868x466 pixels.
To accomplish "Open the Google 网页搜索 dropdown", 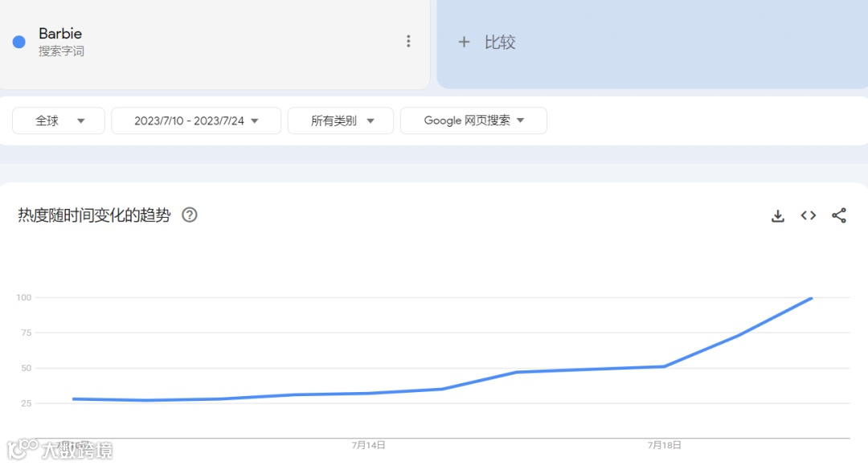I will 473,121.
